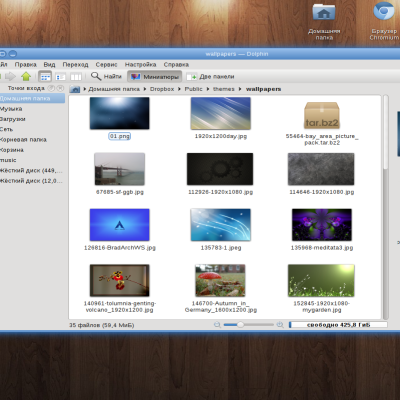The image size is (400, 400).
Task: Select the 67685-sf-ggb.jpg bridge thumbnail
Action: 120,169
